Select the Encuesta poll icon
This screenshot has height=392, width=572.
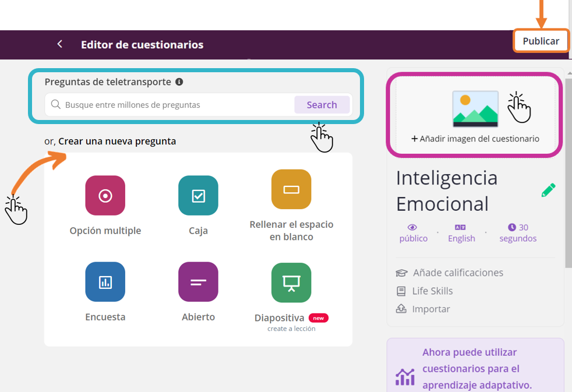105,282
